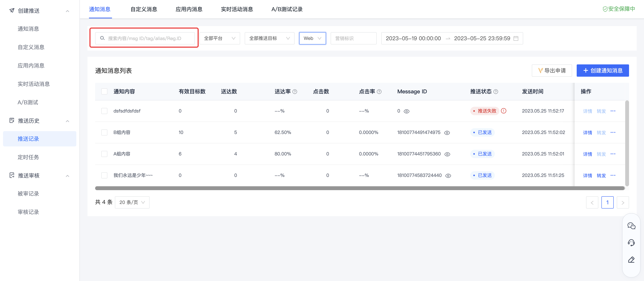Go to previous page arrow
Viewport: 644px width, 281px height.
[592, 203]
